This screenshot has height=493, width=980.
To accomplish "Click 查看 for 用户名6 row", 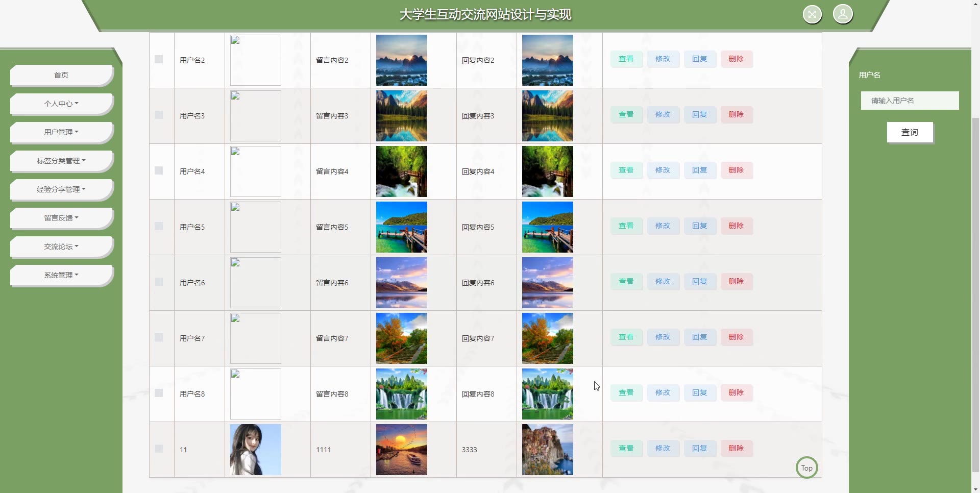I will (626, 281).
